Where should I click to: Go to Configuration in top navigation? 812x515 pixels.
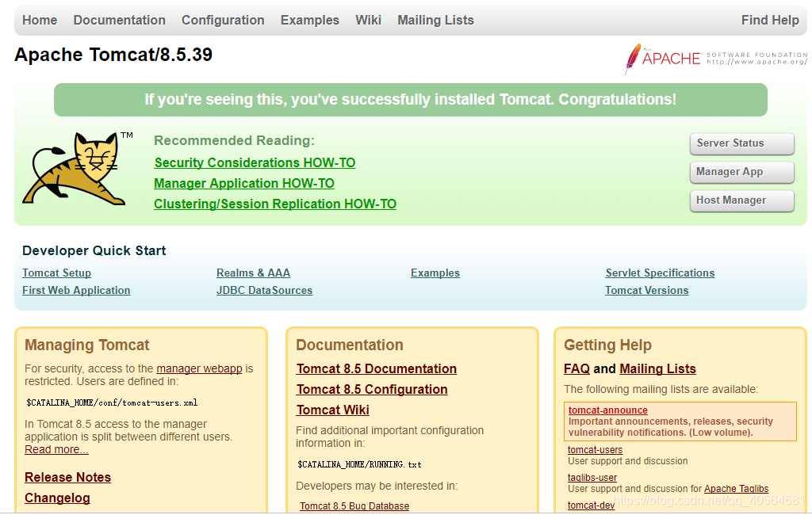[x=223, y=20]
